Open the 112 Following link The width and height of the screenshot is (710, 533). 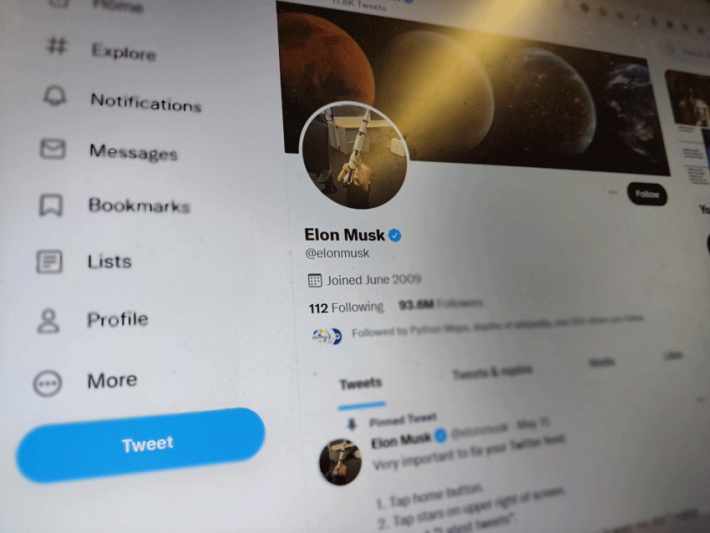346,308
